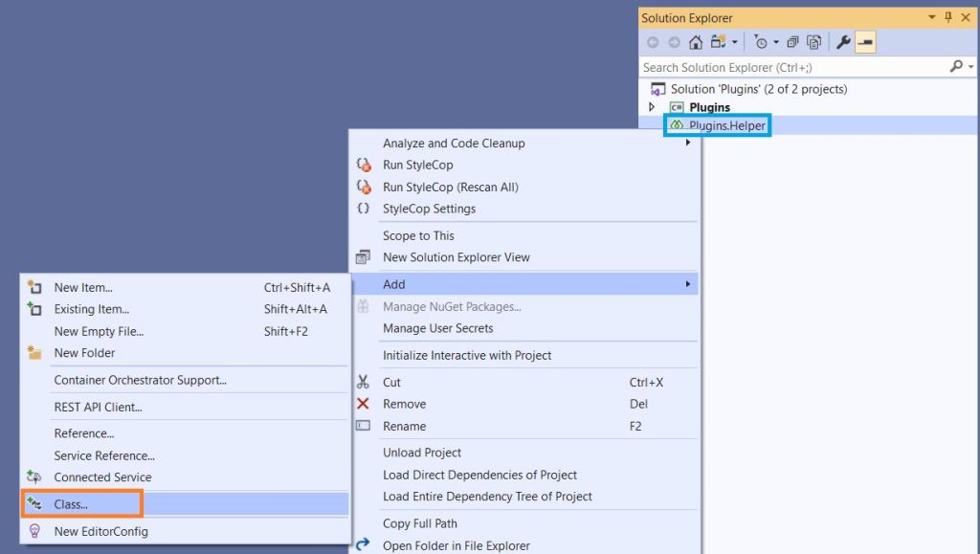
Task: Expand the Plugins project tree node
Action: pos(653,107)
